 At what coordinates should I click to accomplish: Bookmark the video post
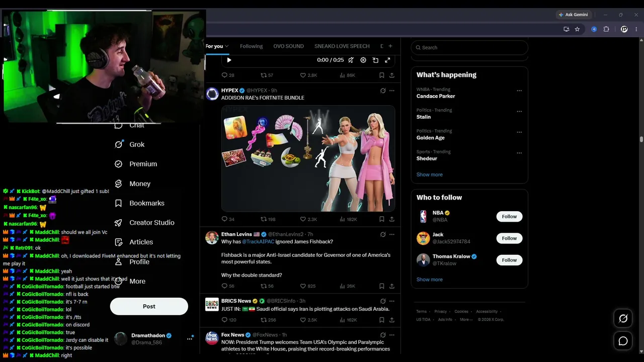click(381, 75)
